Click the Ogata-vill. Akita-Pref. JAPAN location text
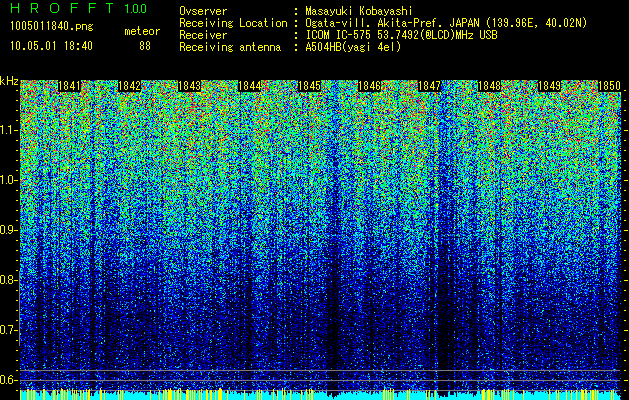This screenshot has height=400, width=629. (446, 23)
